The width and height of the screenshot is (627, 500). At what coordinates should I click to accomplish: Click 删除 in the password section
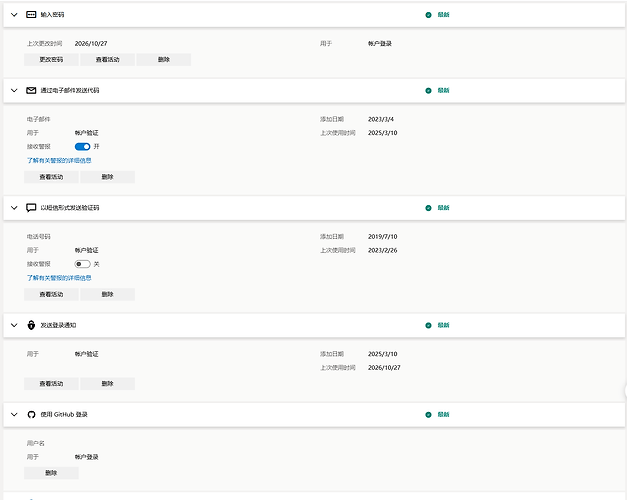164,60
